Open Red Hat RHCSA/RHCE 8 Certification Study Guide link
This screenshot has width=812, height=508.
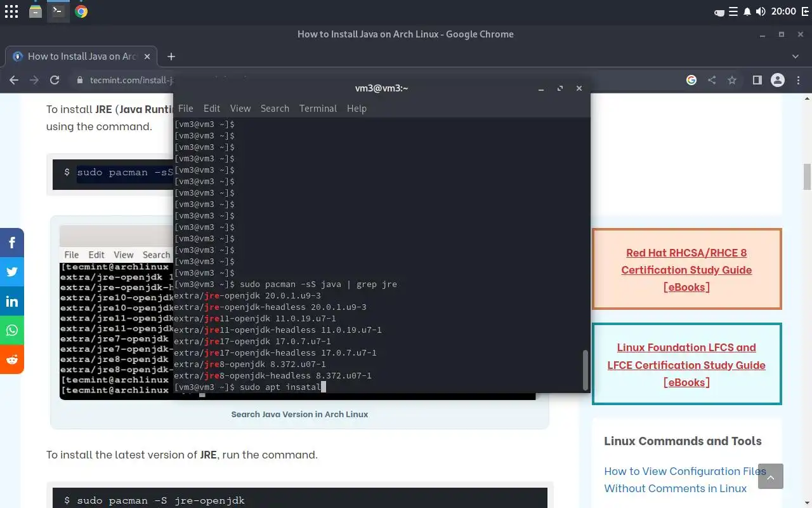pos(686,270)
